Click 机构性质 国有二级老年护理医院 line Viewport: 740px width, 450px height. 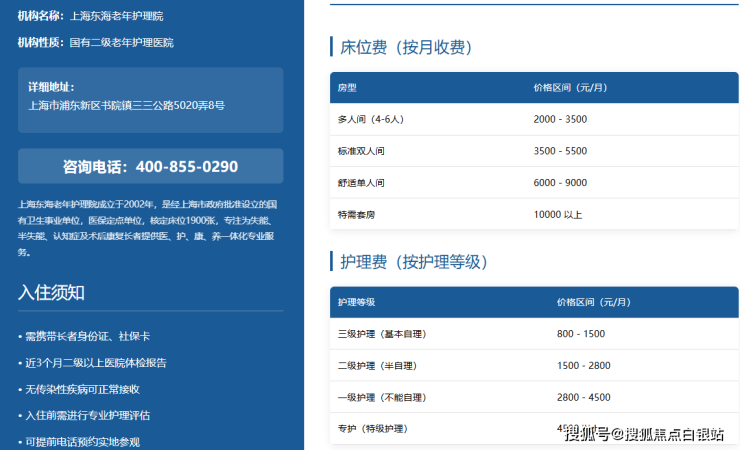coord(96,42)
